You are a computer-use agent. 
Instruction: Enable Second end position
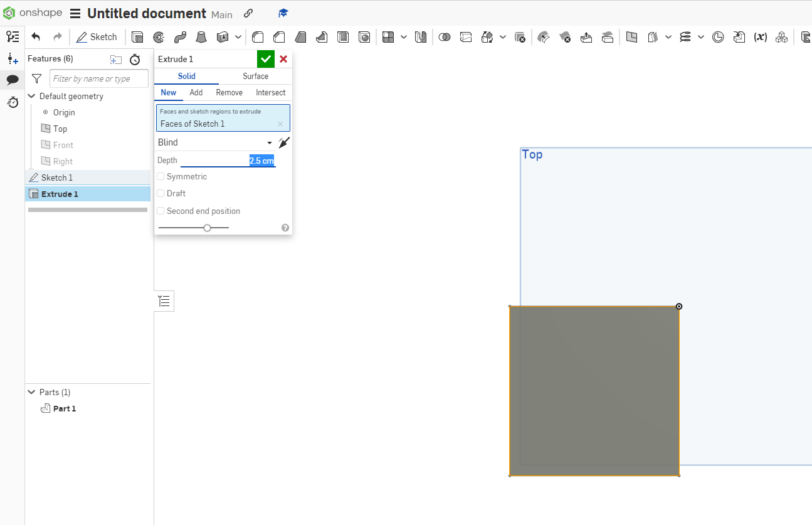point(161,211)
